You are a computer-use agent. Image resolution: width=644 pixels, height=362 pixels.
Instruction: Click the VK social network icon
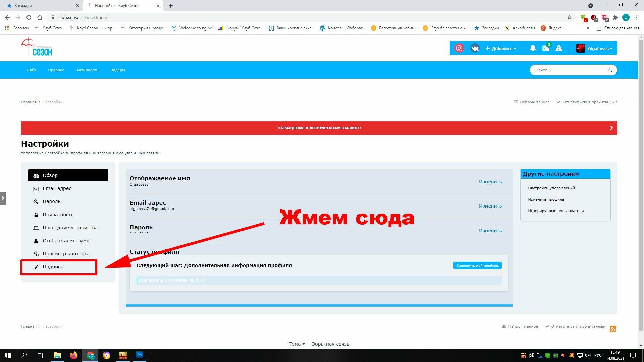(475, 48)
